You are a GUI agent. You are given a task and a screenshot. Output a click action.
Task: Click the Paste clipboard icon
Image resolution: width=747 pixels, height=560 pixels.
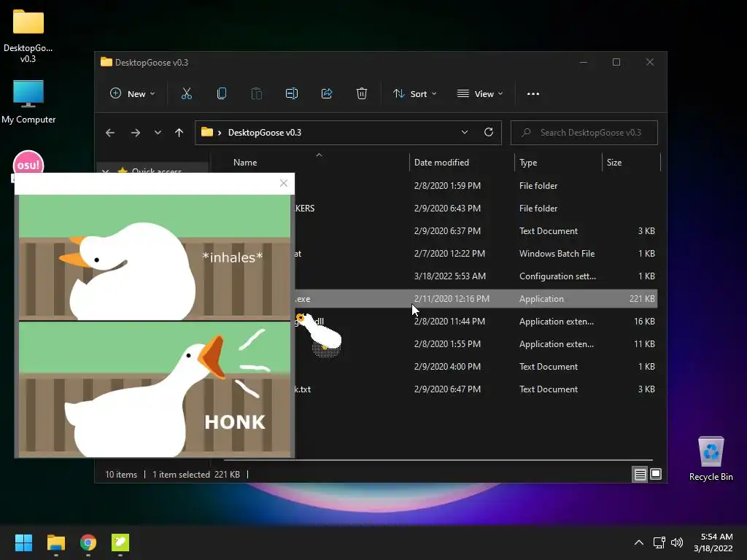(256, 94)
